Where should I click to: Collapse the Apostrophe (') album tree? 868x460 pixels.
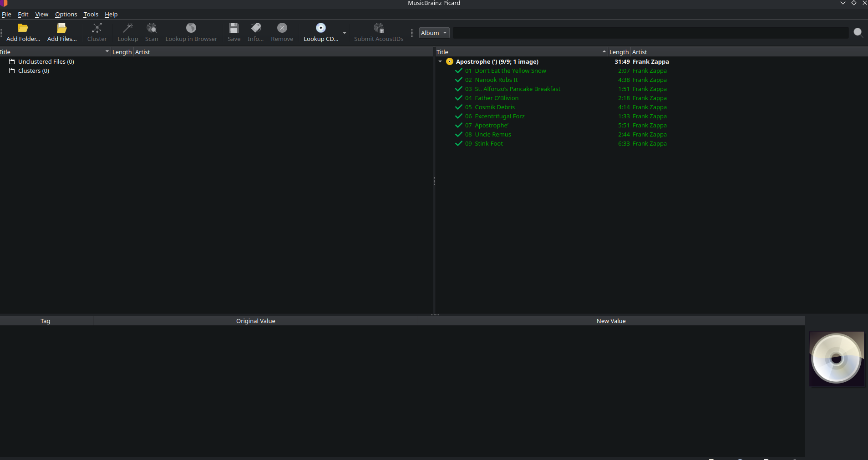440,61
